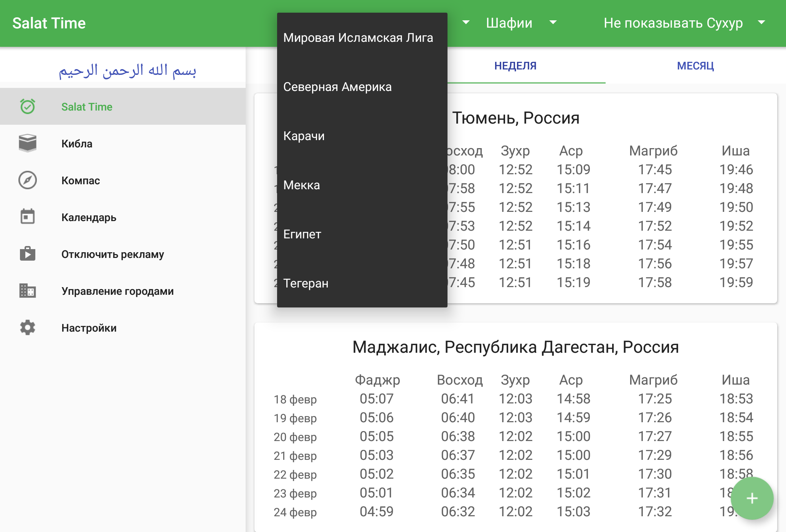The width and height of the screenshot is (786, 532).
Task: Switch to the МЕСЯЦ tab
Action: point(695,66)
